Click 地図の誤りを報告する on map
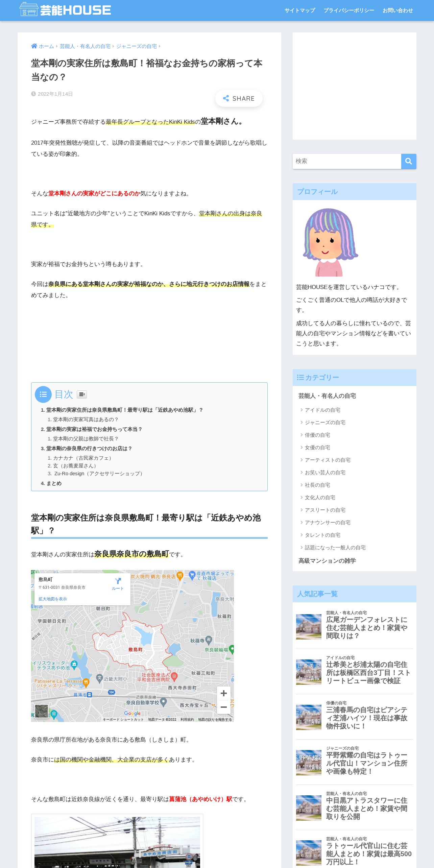This screenshot has height=868, width=434. [x=215, y=720]
